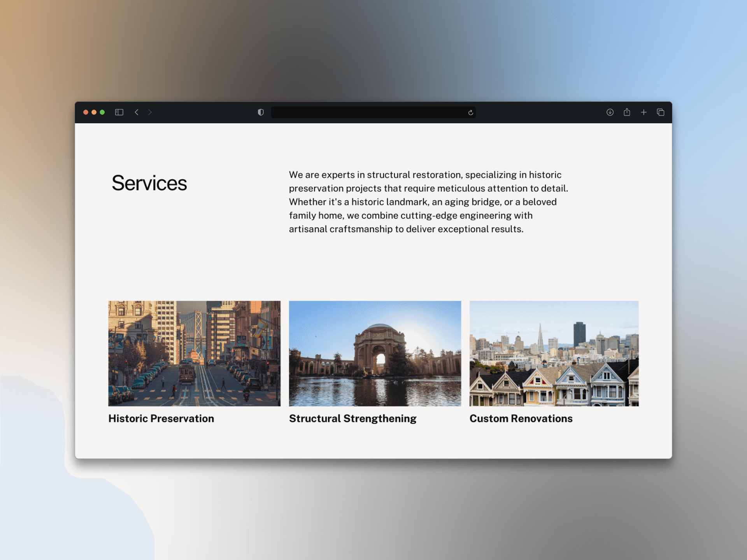Click the Custom Renovations title link

(521, 418)
